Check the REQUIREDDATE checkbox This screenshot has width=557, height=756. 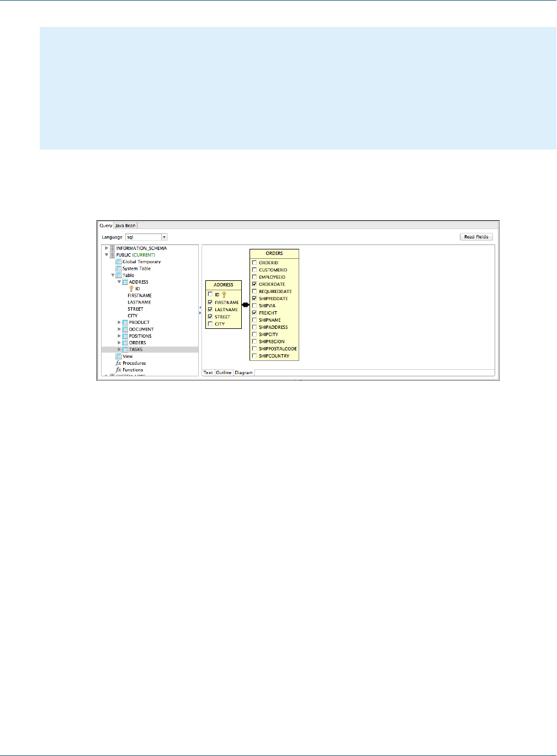[x=254, y=291]
